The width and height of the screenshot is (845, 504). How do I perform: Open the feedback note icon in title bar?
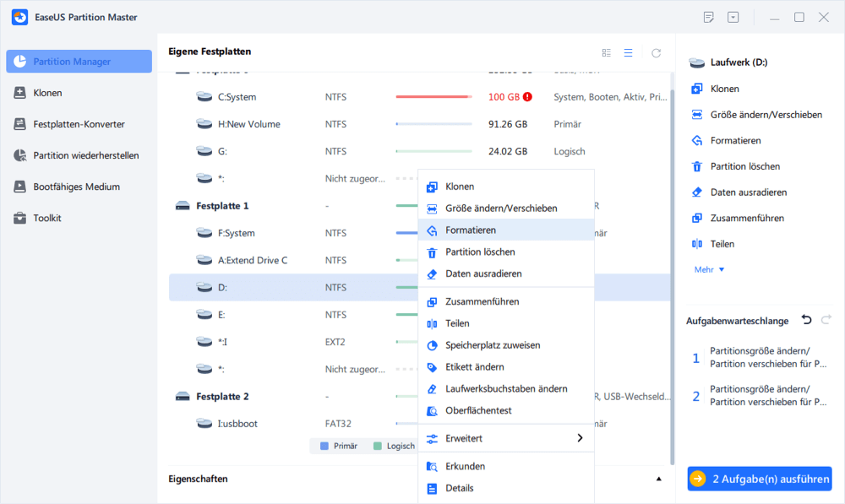coord(709,17)
